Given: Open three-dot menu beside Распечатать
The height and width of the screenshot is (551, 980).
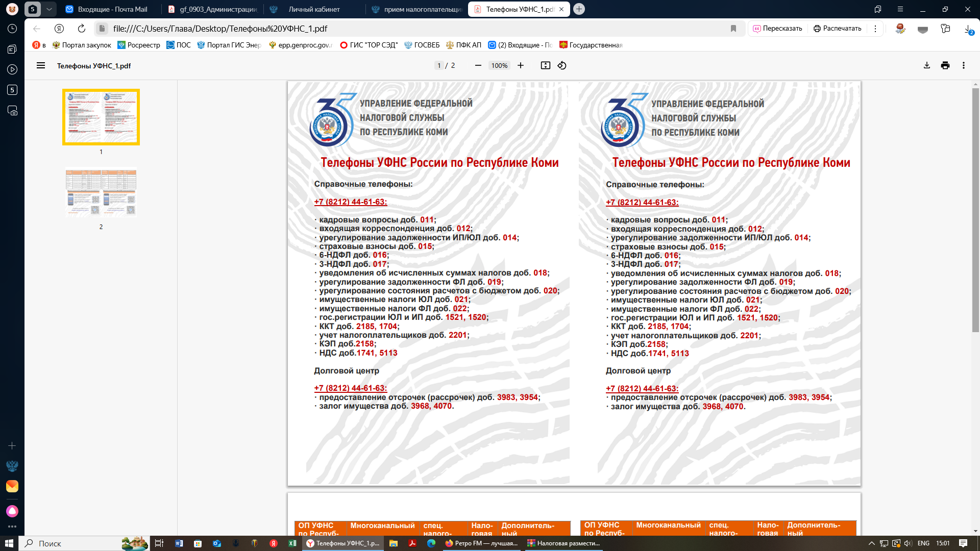Looking at the screenshot, I should pyautogui.click(x=875, y=29).
